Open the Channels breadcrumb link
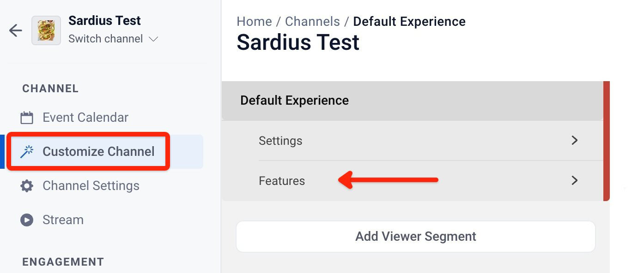This screenshot has width=644, height=273. [313, 21]
